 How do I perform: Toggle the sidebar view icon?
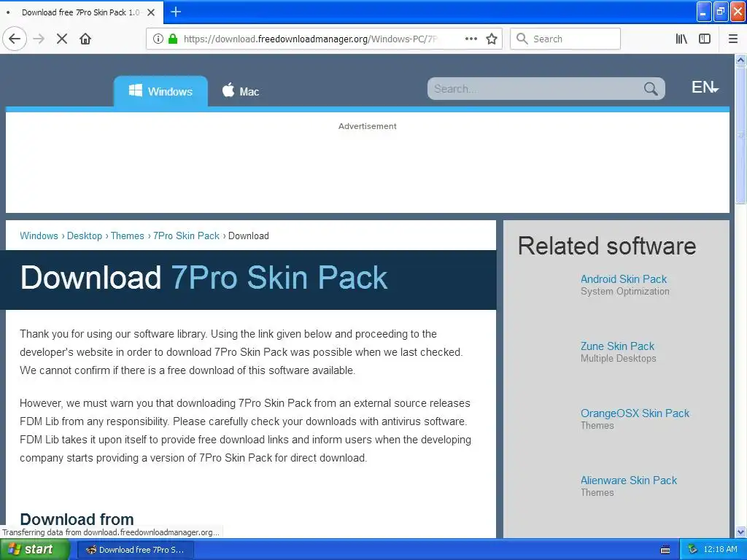[x=705, y=39]
